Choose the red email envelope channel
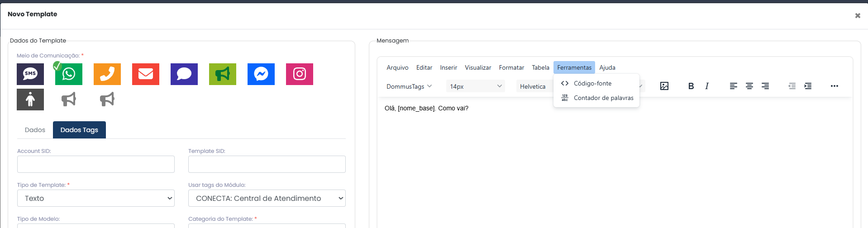This screenshot has height=228, width=868. (146, 74)
